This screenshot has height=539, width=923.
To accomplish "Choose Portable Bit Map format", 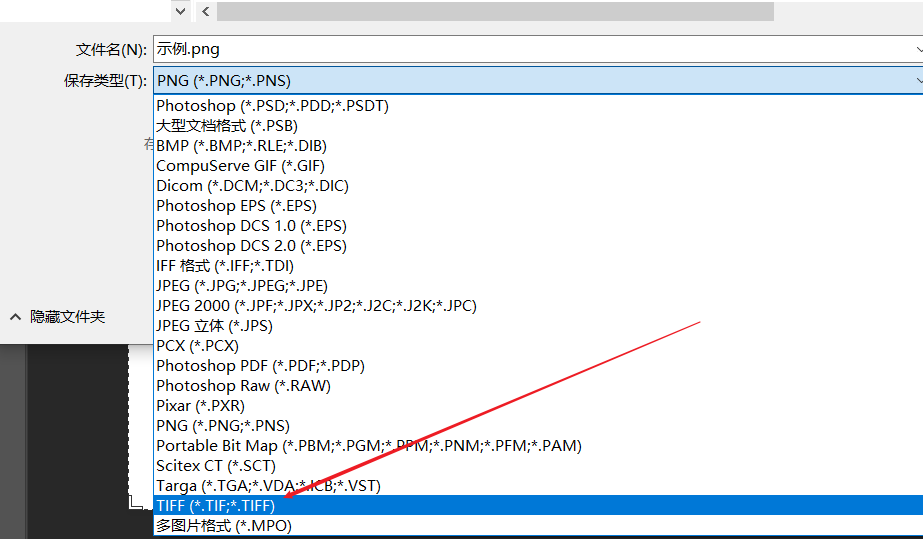I will (x=538, y=446).
